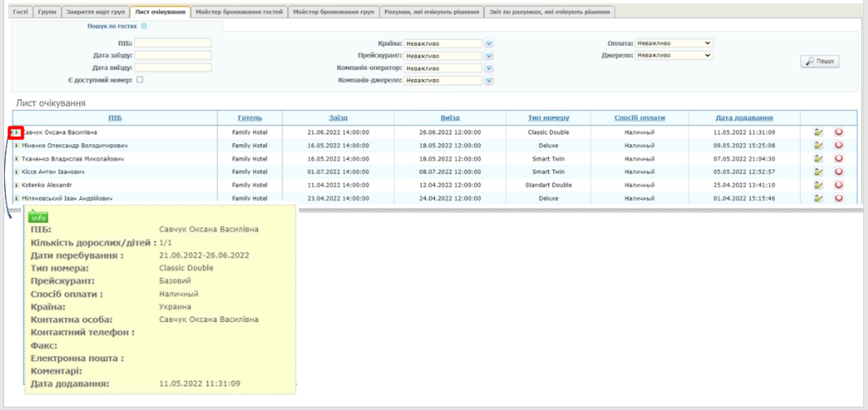
Task: Click edit icon for Kotenko Alexandr row
Action: tap(818, 185)
